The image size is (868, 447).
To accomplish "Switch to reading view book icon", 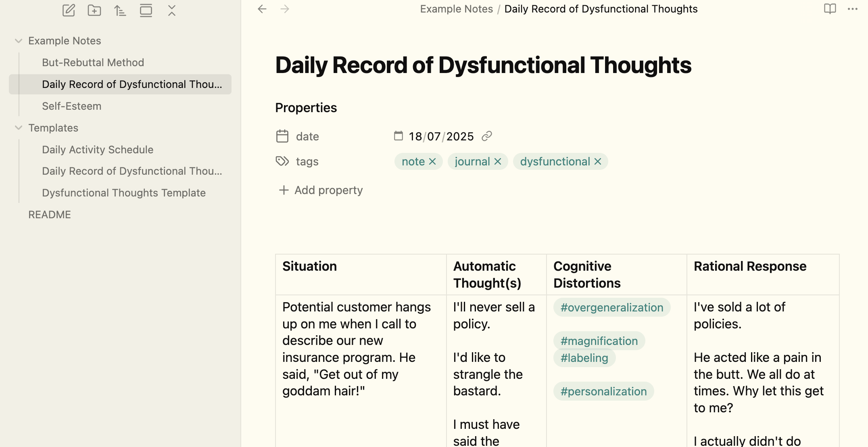I will pyautogui.click(x=830, y=9).
